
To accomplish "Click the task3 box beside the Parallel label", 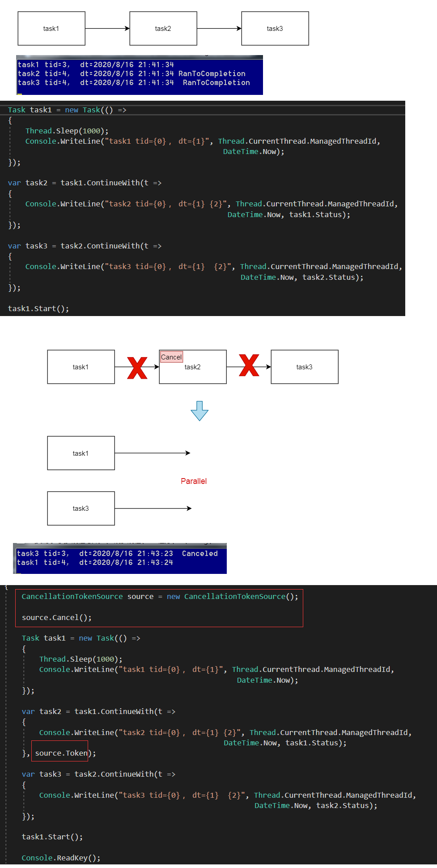I will coord(81,508).
